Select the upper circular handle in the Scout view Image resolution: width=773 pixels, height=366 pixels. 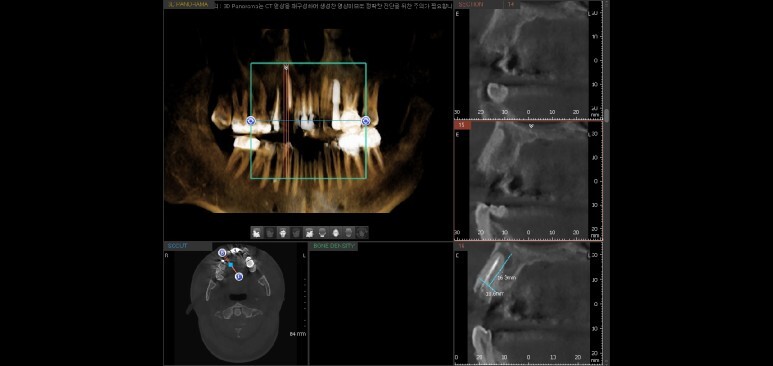point(222,253)
